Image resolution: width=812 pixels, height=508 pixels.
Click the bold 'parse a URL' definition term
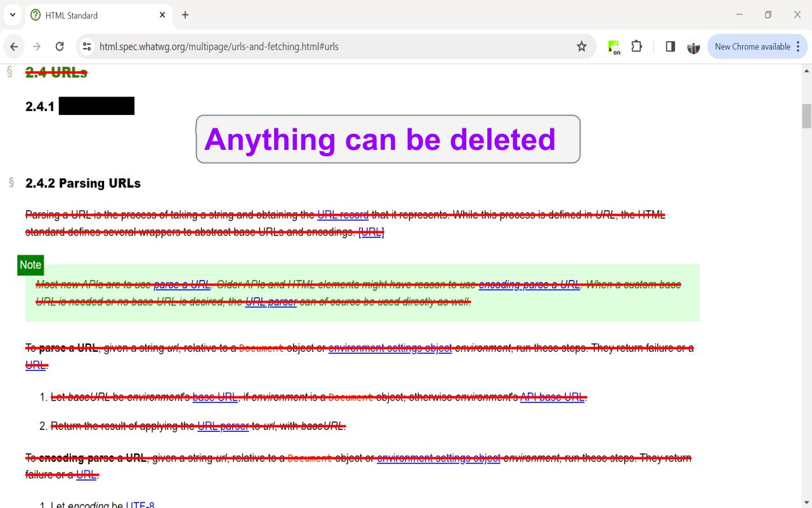(69, 348)
